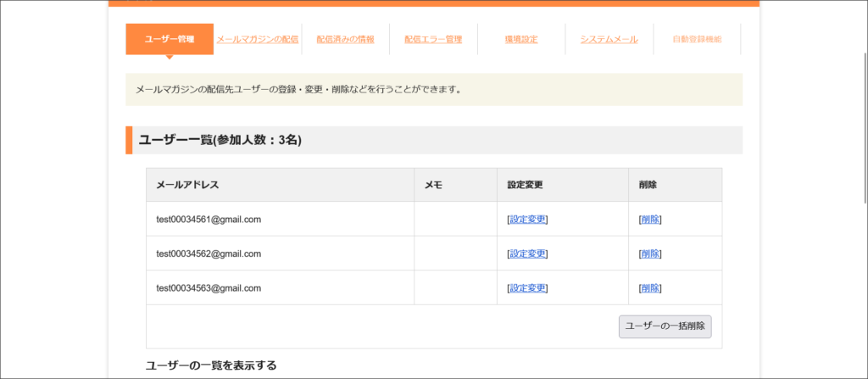Delete user test00034563@gmail.com via 削除 link
The width and height of the screenshot is (868, 379).
pyautogui.click(x=650, y=288)
